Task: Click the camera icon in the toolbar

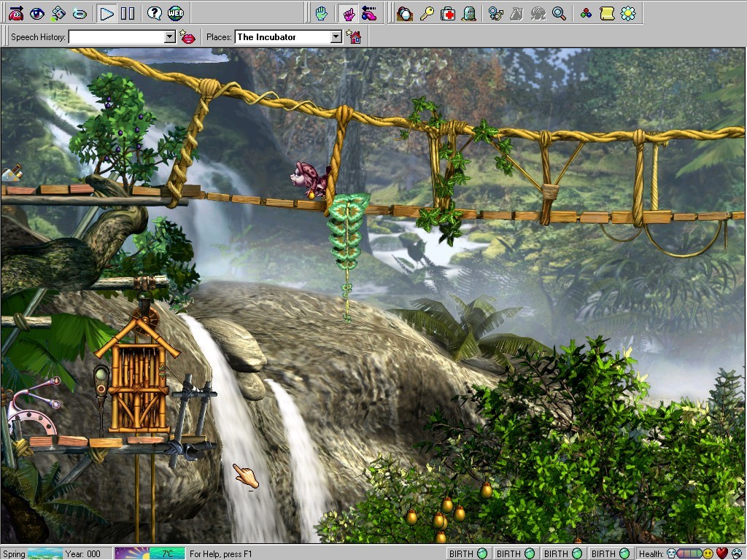Action: (58, 13)
